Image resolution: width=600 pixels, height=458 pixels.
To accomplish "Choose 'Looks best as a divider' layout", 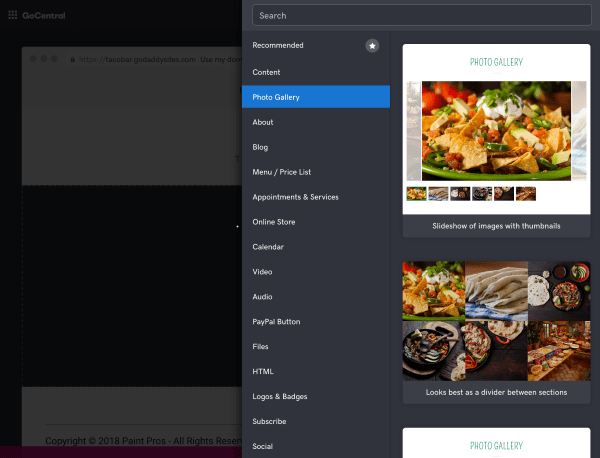I will pos(496,332).
